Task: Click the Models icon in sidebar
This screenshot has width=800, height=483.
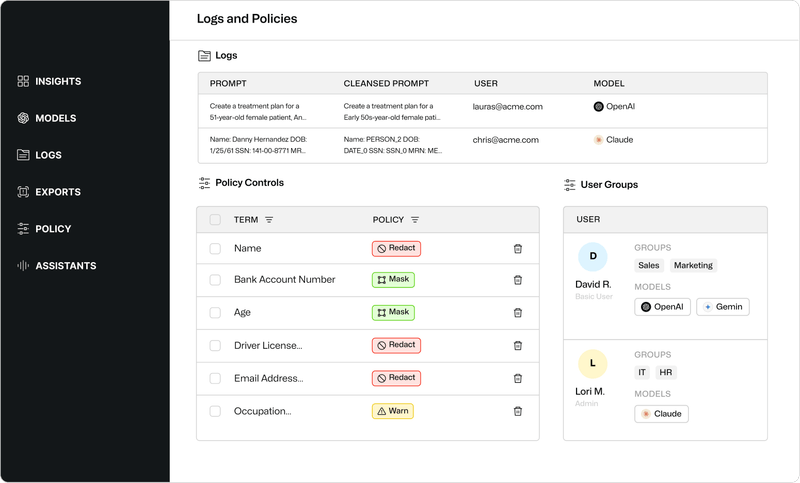Action: pos(23,118)
